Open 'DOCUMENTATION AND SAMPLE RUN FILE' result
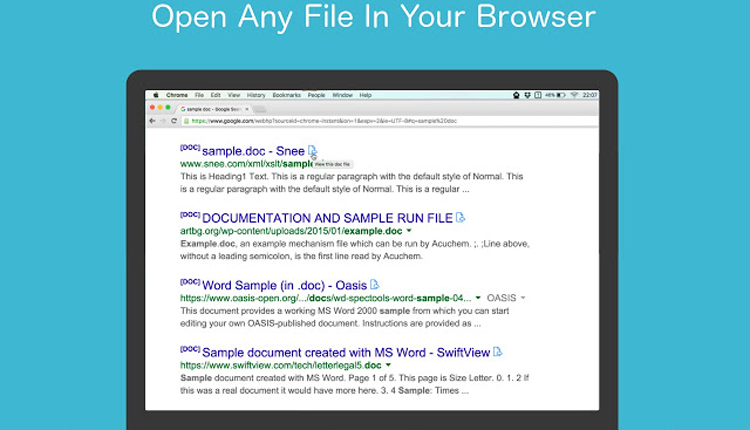This screenshot has width=750, height=430. (x=327, y=218)
